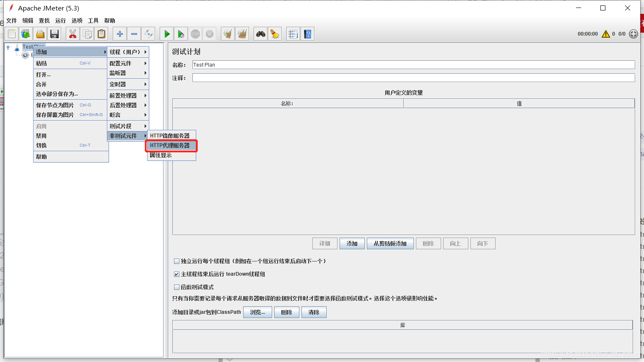This screenshot has width=644, height=362.
Task: Click the 从剪贴板添加 button
Action: click(x=390, y=243)
